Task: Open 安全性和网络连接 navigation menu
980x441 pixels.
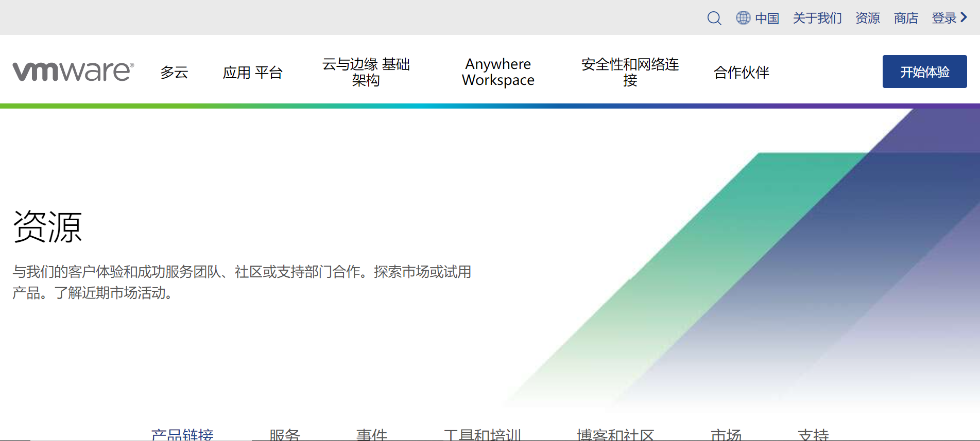Action: coord(630,72)
